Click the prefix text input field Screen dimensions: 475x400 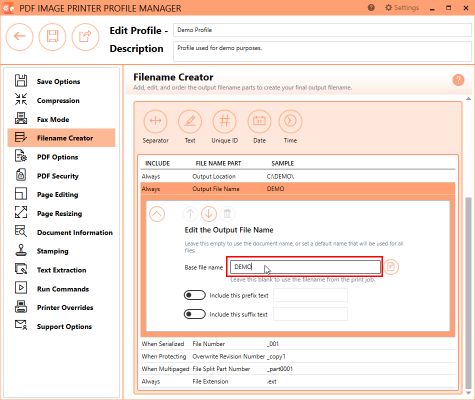pyautogui.click(x=310, y=295)
